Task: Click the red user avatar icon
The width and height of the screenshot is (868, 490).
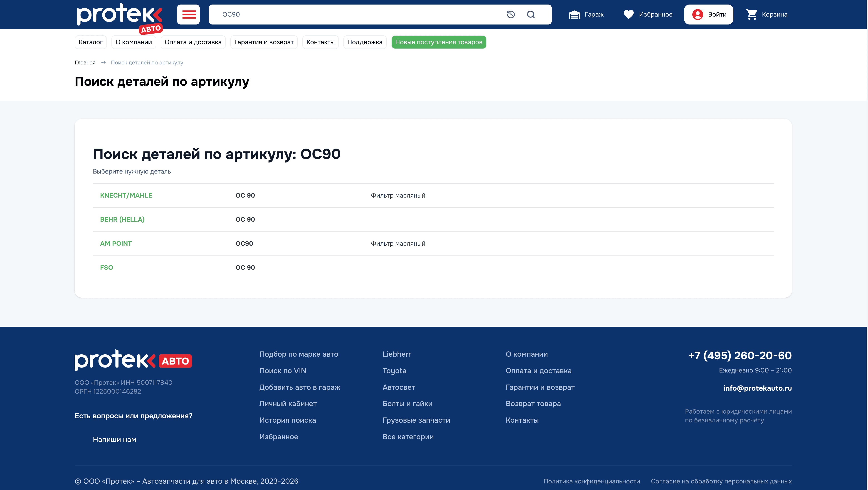Action: click(698, 15)
